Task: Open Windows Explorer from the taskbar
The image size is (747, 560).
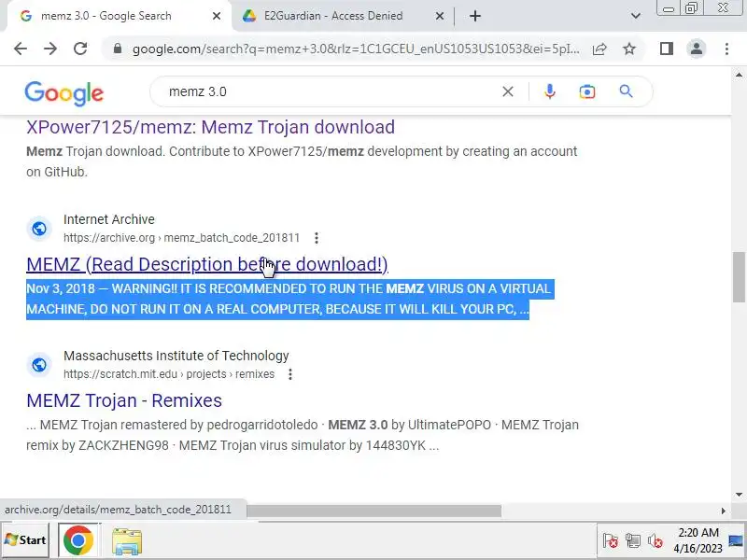Action: click(x=127, y=541)
